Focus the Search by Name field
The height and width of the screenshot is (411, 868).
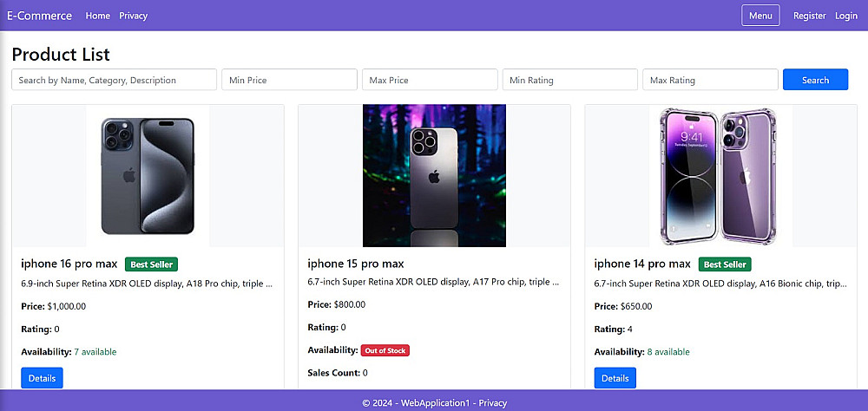114,80
